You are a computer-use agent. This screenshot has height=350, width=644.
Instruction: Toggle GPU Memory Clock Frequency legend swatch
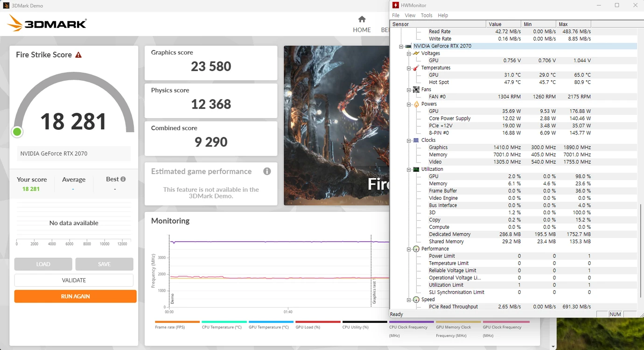(x=458, y=322)
